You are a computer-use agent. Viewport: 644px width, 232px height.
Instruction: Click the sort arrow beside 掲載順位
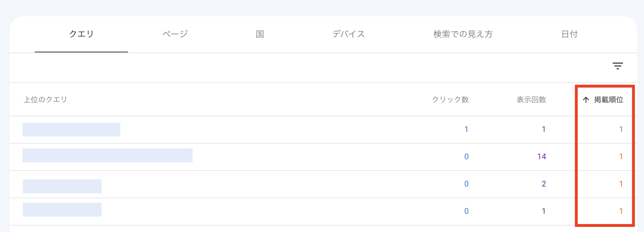click(x=586, y=100)
